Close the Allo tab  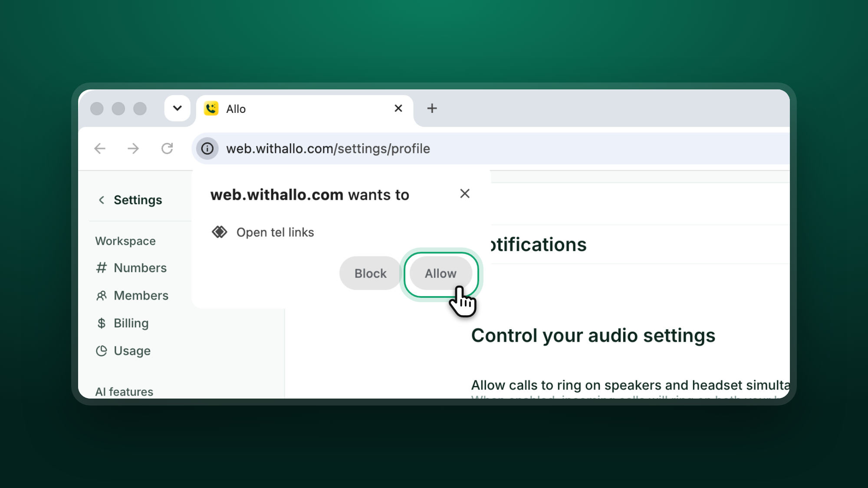click(398, 108)
